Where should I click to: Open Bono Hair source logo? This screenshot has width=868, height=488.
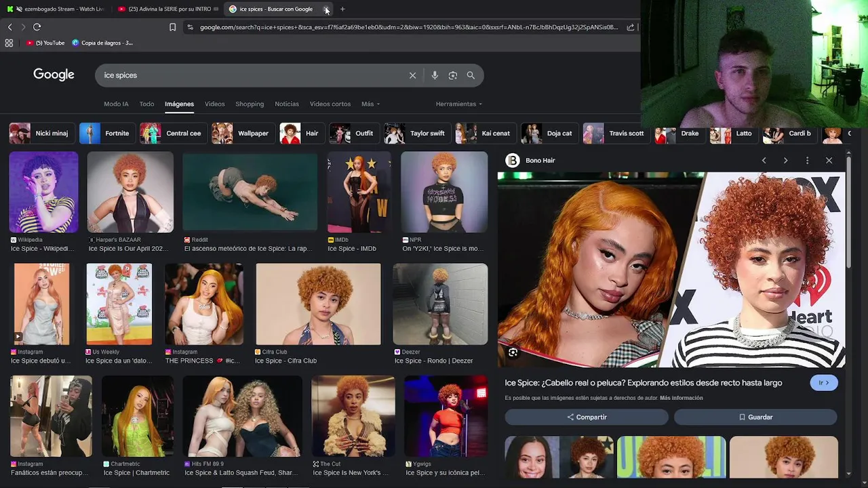[x=513, y=161]
